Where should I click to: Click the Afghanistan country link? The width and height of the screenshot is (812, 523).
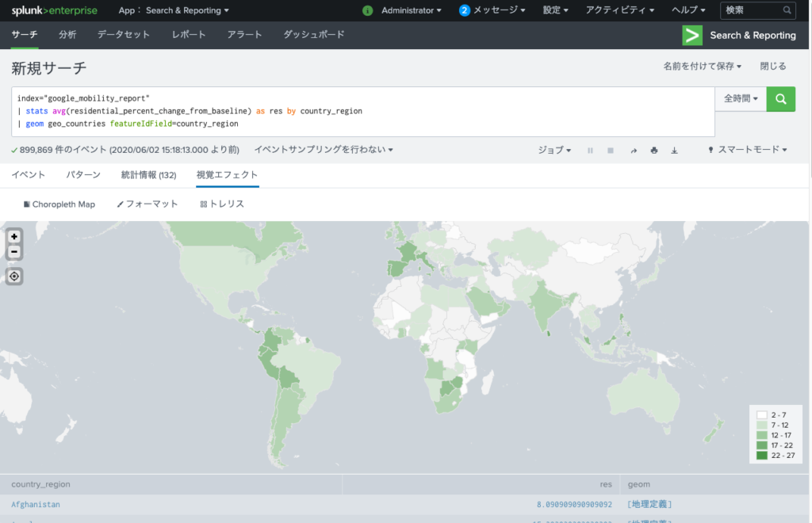pyautogui.click(x=36, y=504)
